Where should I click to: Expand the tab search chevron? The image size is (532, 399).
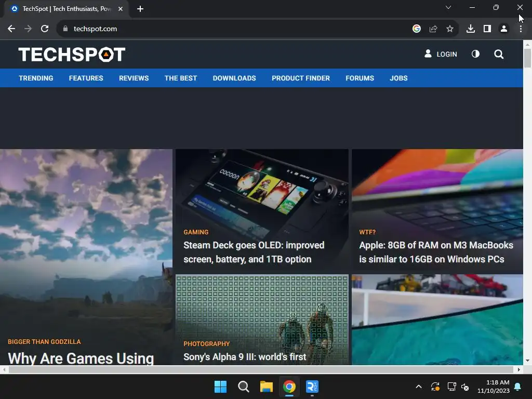448,7
